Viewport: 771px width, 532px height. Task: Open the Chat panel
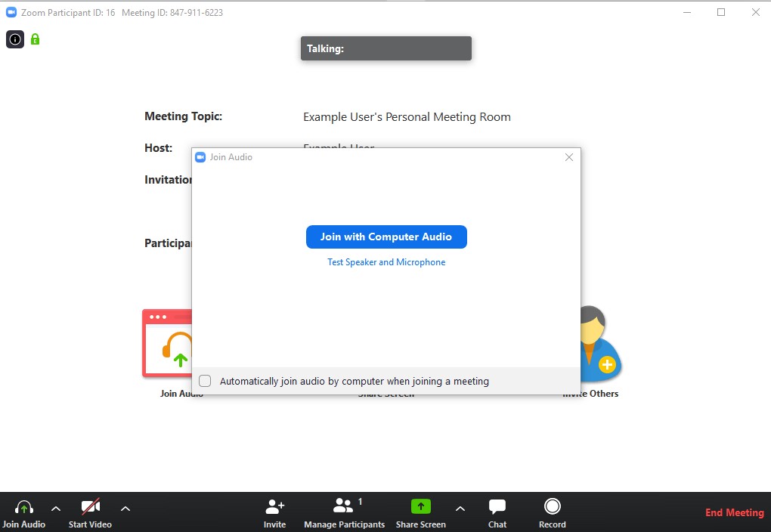tap(497, 513)
